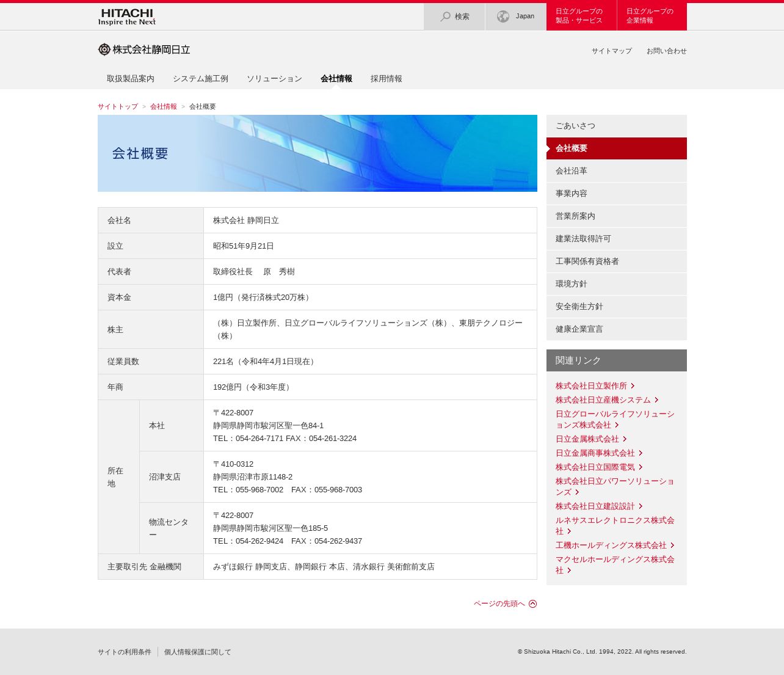Click the 昭和51年9月21日 establishment date cell
The height and width of the screenshot is (675, 784).
pyautogui.click(x=370, y=246)
